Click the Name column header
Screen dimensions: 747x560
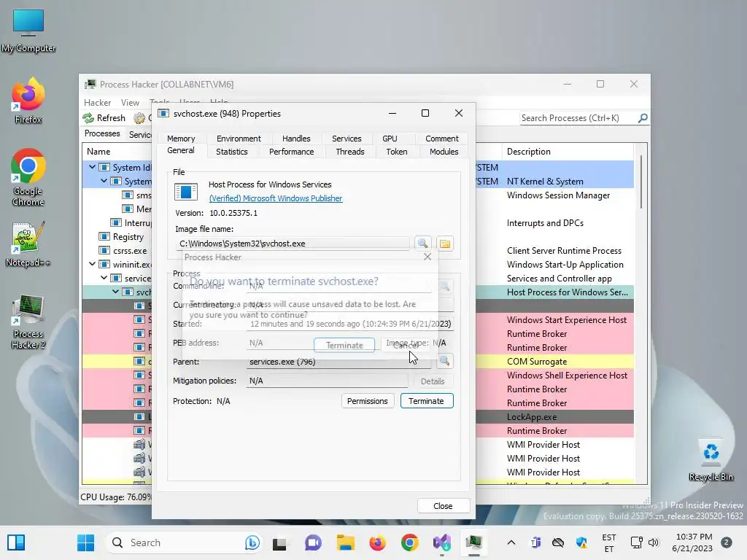(117, 152)
